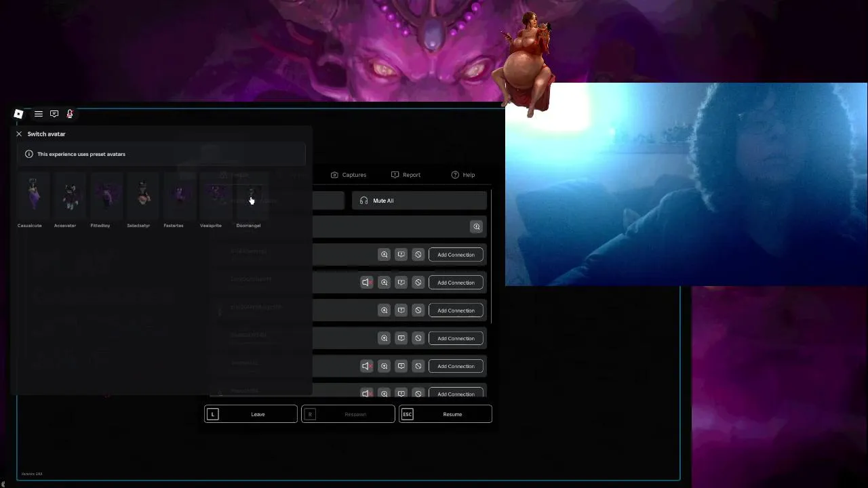Screen dimensions: 868x488
Task: Report the second listed player
Action: pos(401,283)
